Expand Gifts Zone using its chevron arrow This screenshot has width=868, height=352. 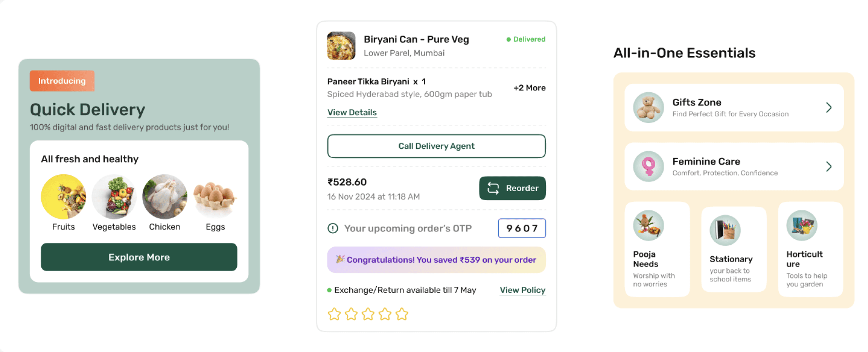tap(829, 108)
